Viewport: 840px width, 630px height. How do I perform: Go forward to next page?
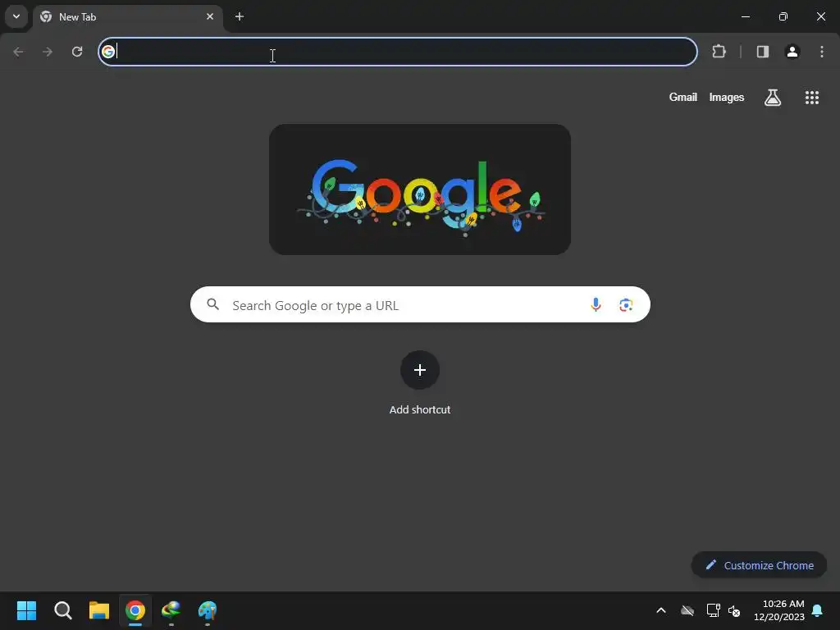click(x=48, y=52)
